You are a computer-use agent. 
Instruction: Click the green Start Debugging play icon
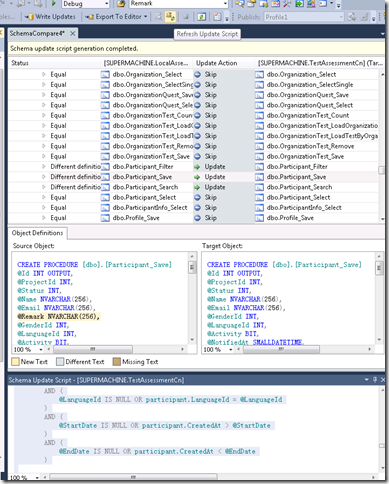point(54,4)
